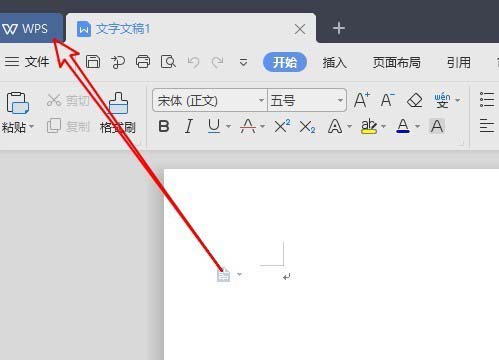The width and height of the screenshot is (499, 360).
Task: Increase font size with A+ icon
Action: coord(362,100)
